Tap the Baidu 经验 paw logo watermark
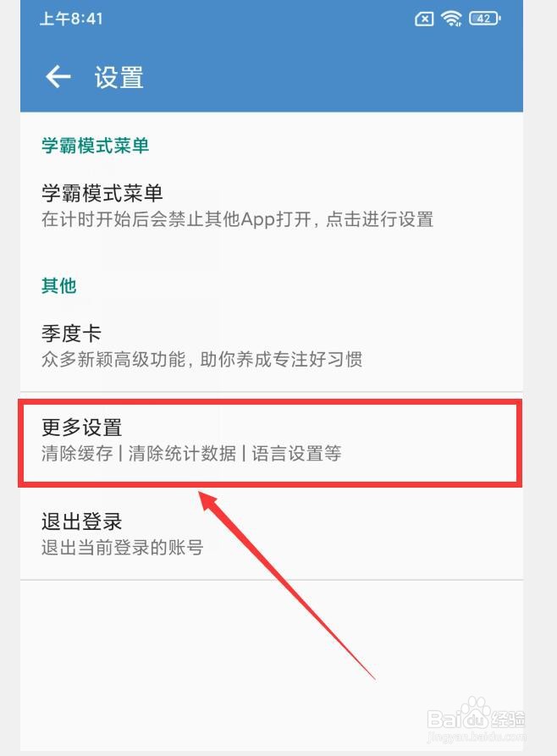 (476, 715)
